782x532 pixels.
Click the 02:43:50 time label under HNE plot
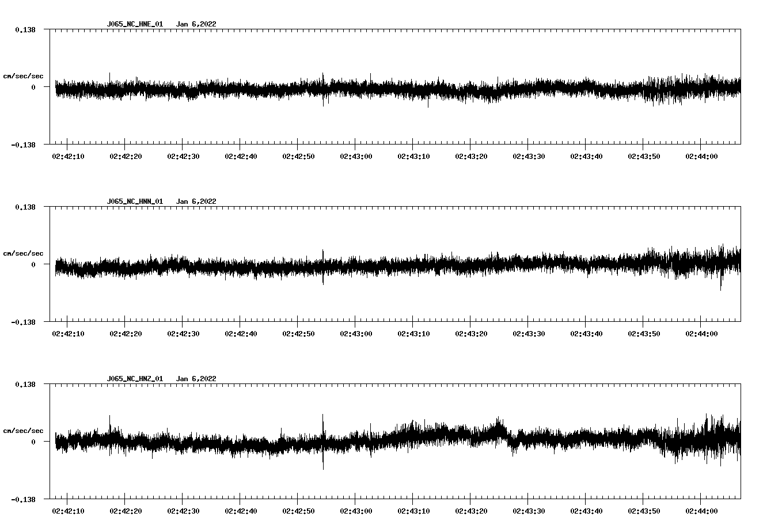pyautogui.click(x=644, y=157)
